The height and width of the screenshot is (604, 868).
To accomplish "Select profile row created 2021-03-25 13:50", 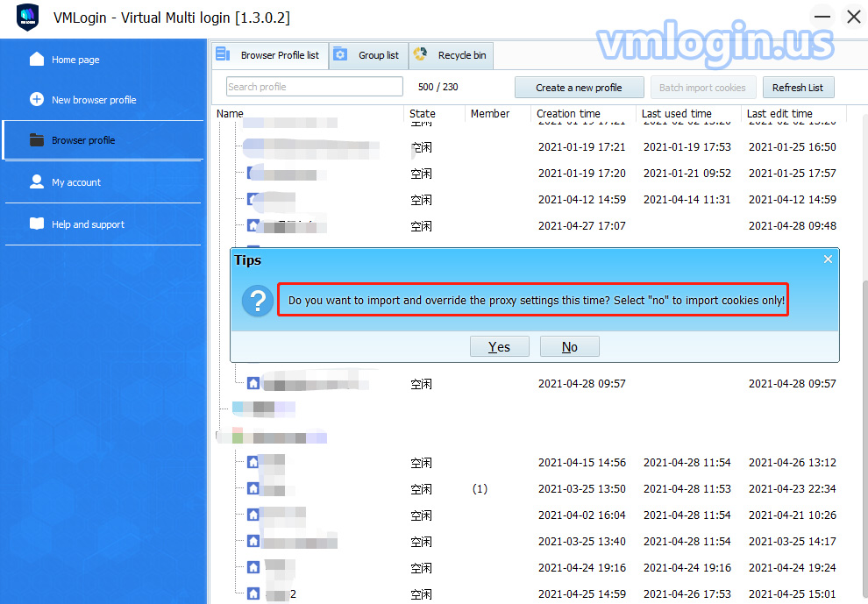I will click(x=580, y=489).
